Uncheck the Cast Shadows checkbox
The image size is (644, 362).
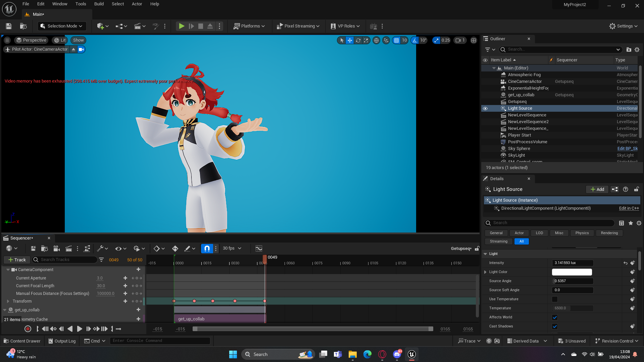tap(555, 326)
